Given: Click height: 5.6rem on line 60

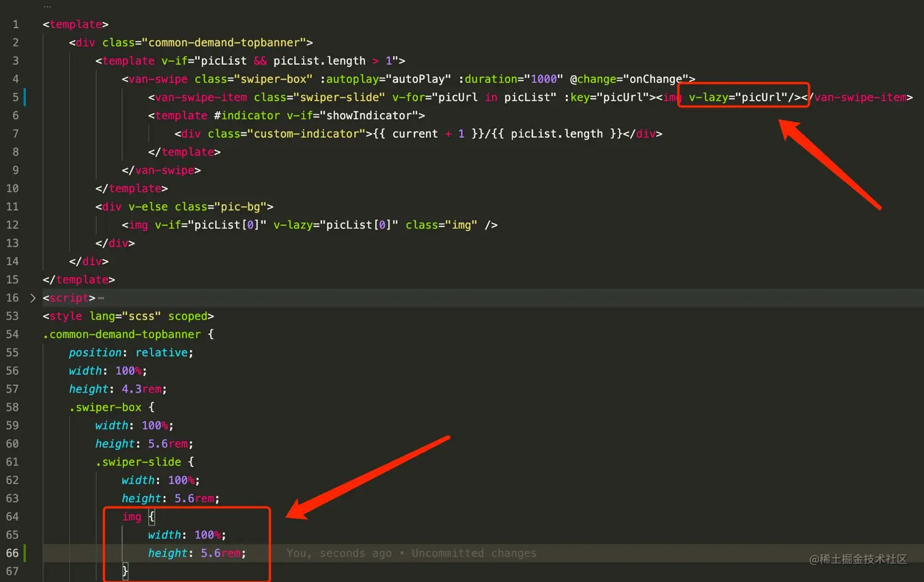Looking at the screenshot, I should [144, 444].
